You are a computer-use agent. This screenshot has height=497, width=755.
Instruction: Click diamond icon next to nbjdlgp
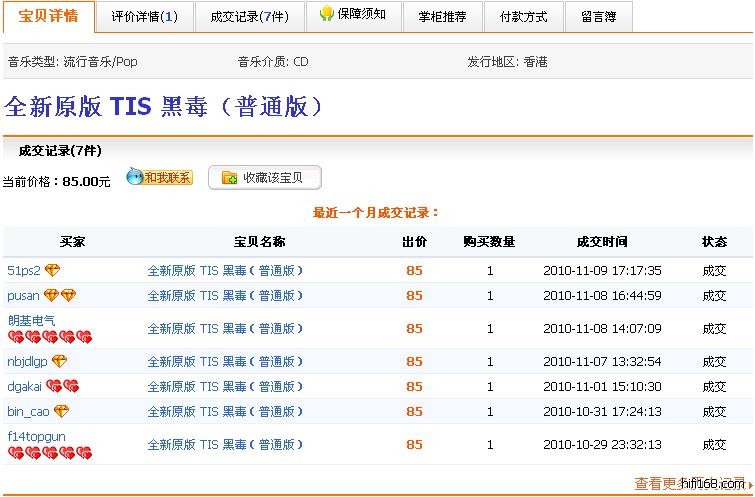pyautogui.click(x=59, y=361)
